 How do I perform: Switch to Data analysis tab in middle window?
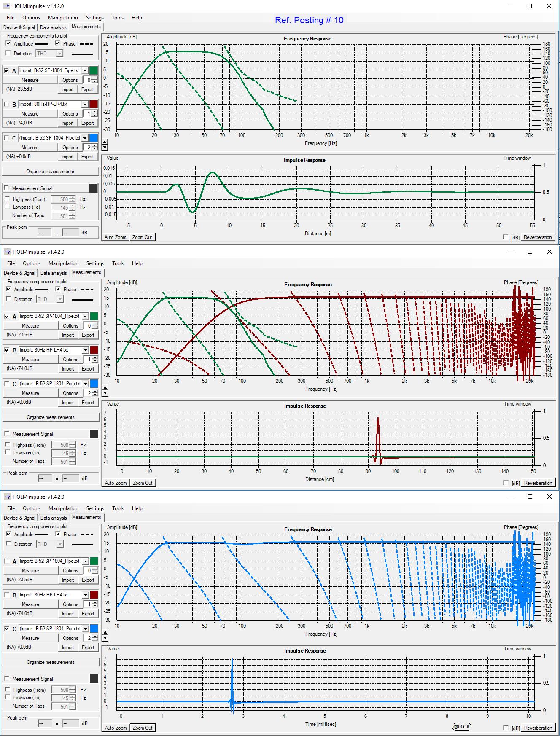54,273
